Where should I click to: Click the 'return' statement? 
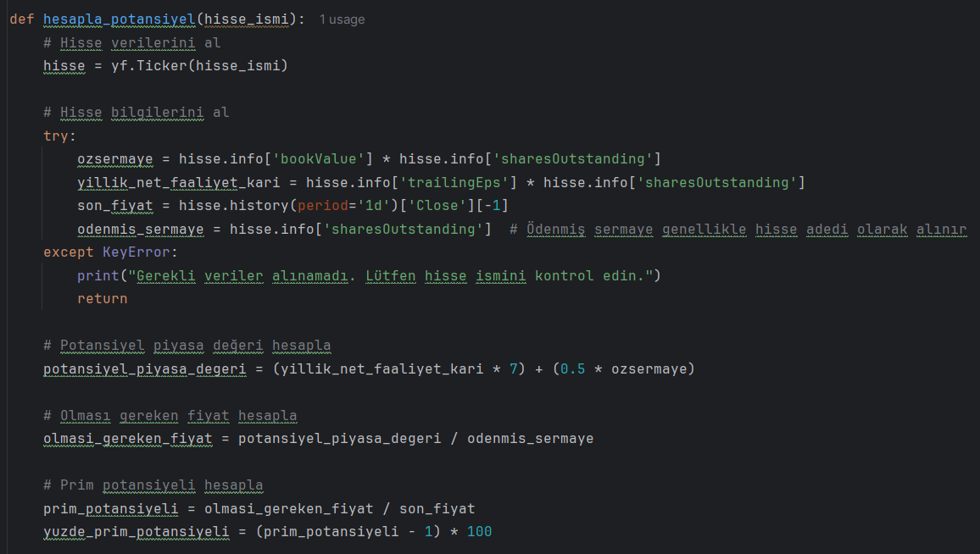pyautogui.click(x=102, y=298)
